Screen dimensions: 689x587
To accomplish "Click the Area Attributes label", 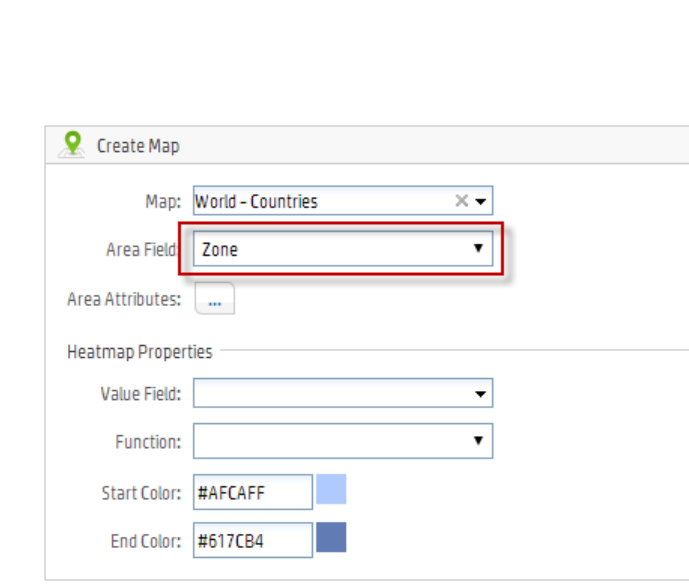I will click(x=124, y=299).
